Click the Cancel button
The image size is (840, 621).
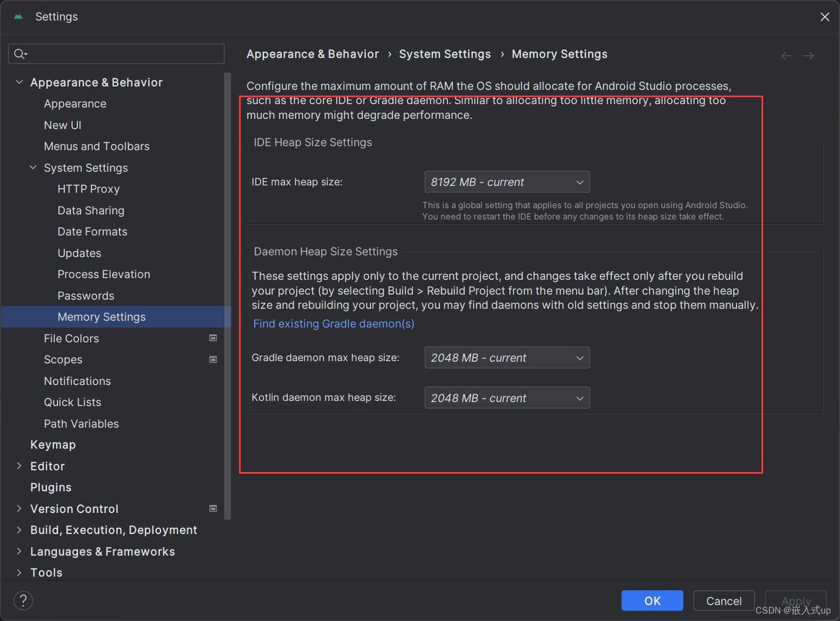tap(724, 601)
